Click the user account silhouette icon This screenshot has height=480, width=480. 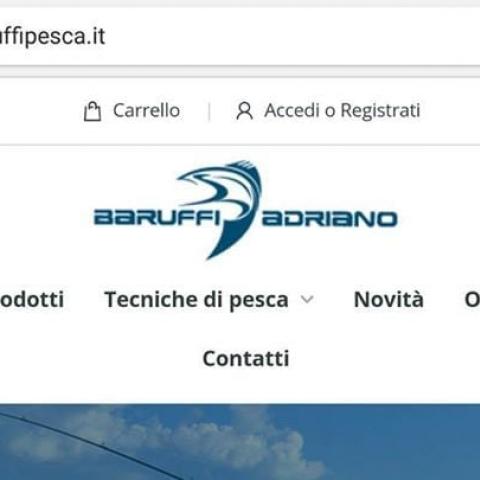(245, 111)
